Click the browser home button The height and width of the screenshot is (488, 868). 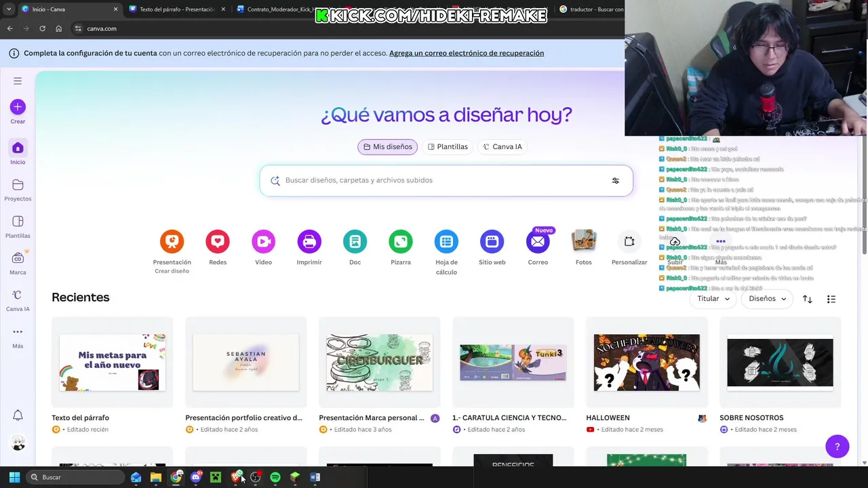[x=58, y=28]
